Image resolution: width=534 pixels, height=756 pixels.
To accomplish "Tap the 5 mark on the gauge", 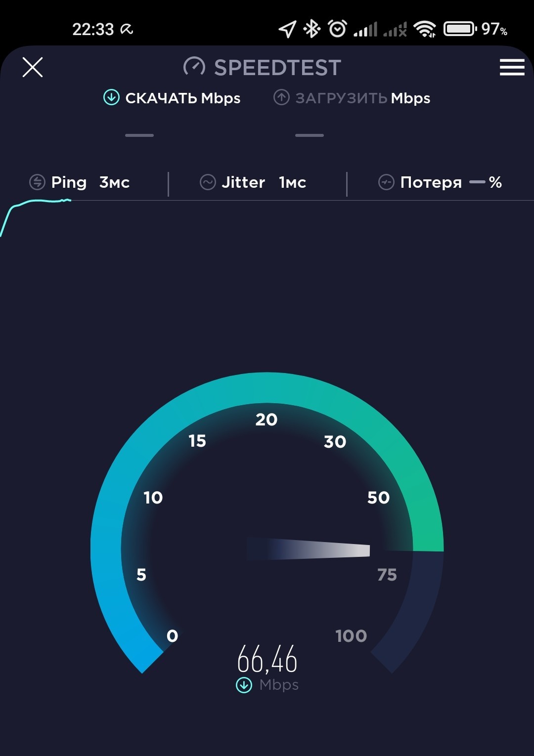I will (x=141, y=575).
